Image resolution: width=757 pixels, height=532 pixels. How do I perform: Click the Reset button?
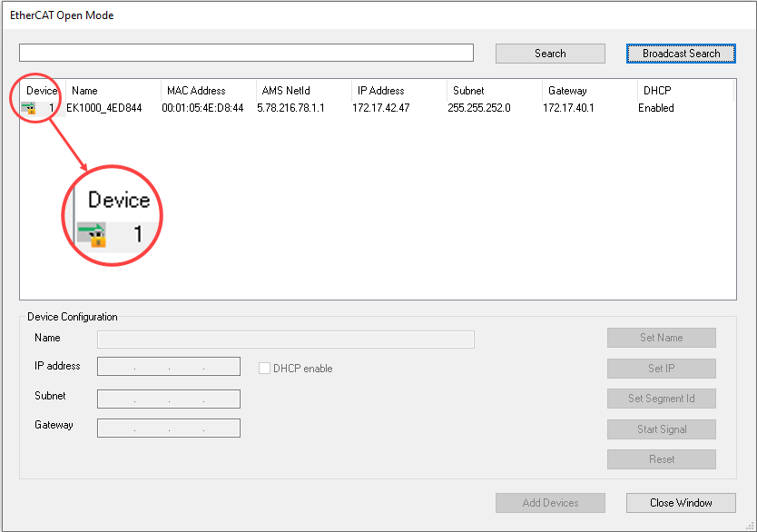662,459
